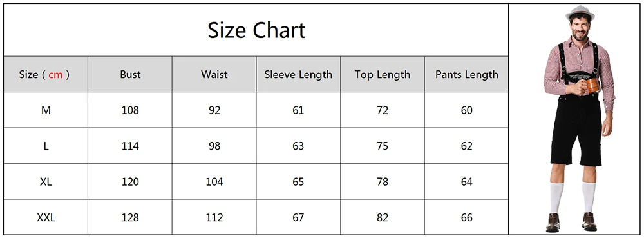
Task: Select the XXL size row label
Action: [x=46, y=217]
